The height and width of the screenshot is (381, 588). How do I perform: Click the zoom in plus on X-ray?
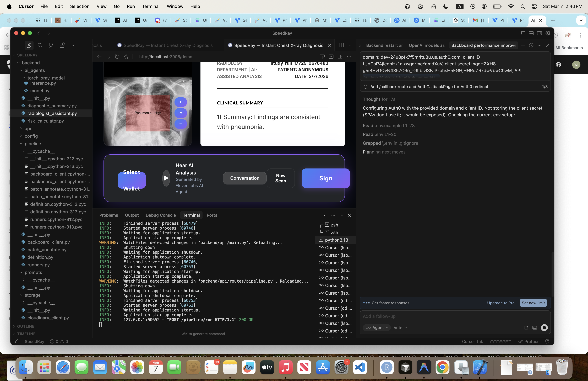pos(181,102)
